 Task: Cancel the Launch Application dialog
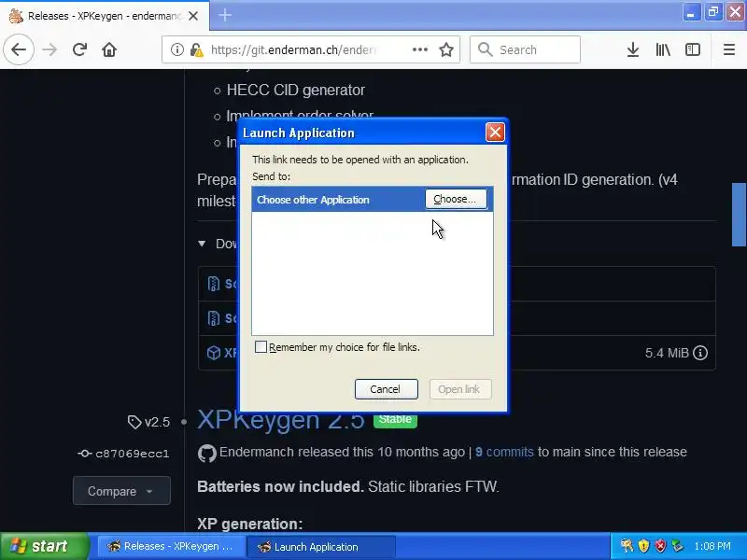(x=386, y=389)
